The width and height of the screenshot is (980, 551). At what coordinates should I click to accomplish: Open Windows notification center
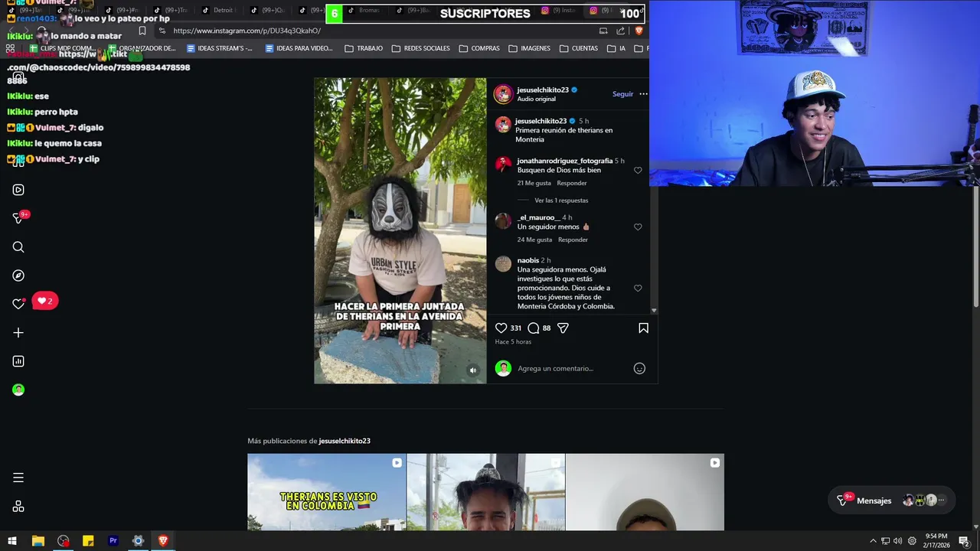click(964, 541)
